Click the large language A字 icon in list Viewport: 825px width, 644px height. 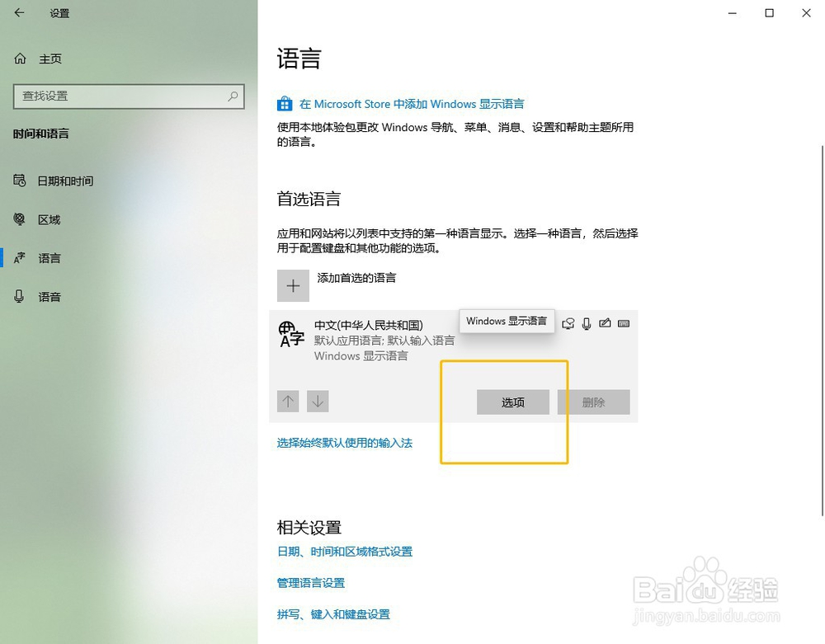pyautogui.click(x=291, y=334)
